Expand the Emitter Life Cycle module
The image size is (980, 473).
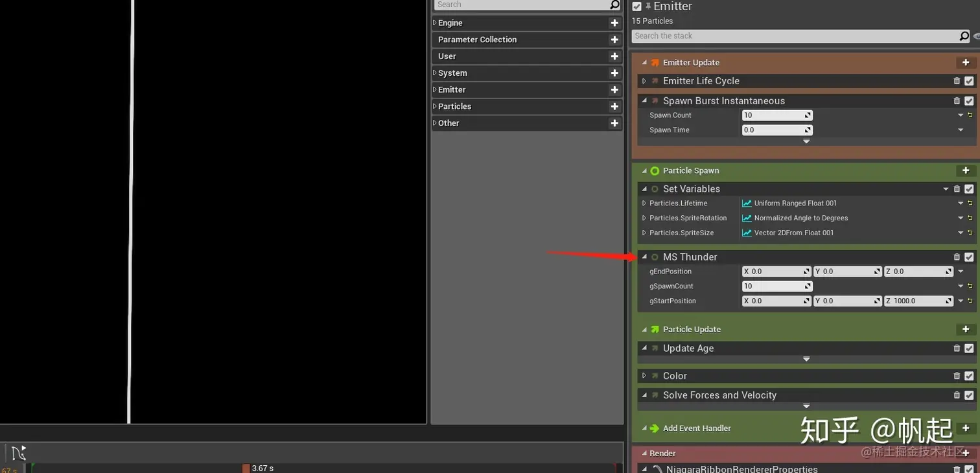644,81
